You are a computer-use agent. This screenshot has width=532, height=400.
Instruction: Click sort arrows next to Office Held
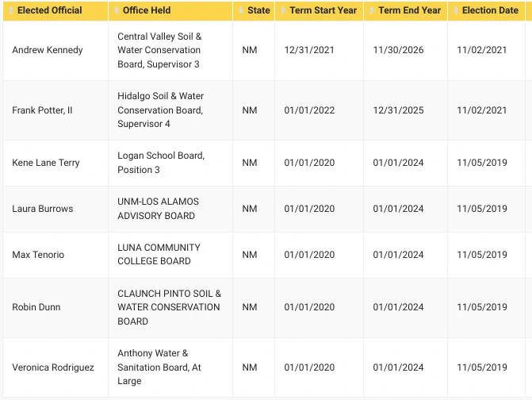(117, 11)
